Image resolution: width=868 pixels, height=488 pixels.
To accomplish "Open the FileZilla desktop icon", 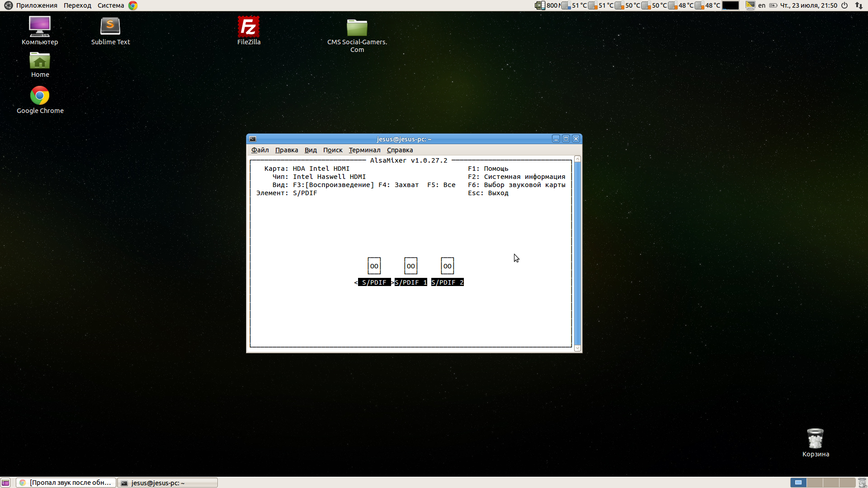I will click(249, 28).
